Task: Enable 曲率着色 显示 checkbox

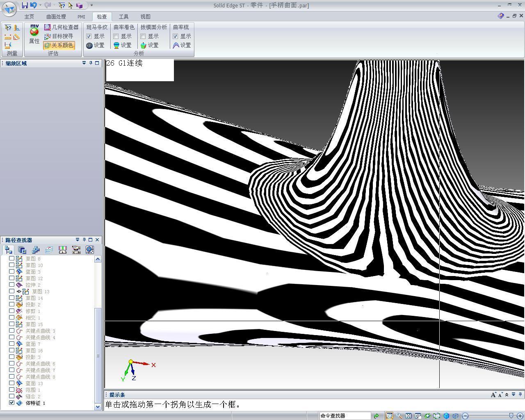Action: point(116,36)
